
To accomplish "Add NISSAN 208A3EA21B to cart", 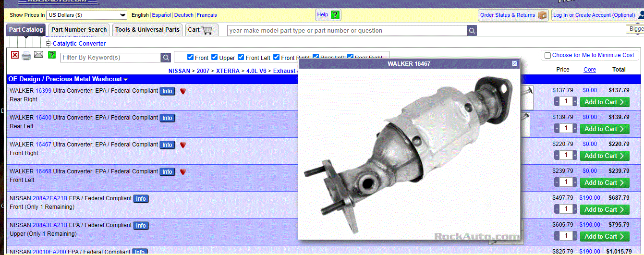I will pos(605,236).
